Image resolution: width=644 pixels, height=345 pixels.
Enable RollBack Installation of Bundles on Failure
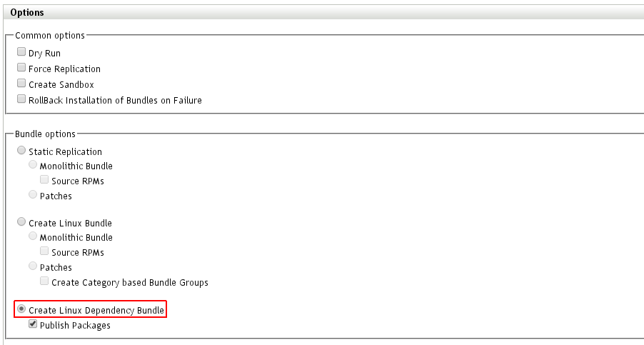coord(21,99)
